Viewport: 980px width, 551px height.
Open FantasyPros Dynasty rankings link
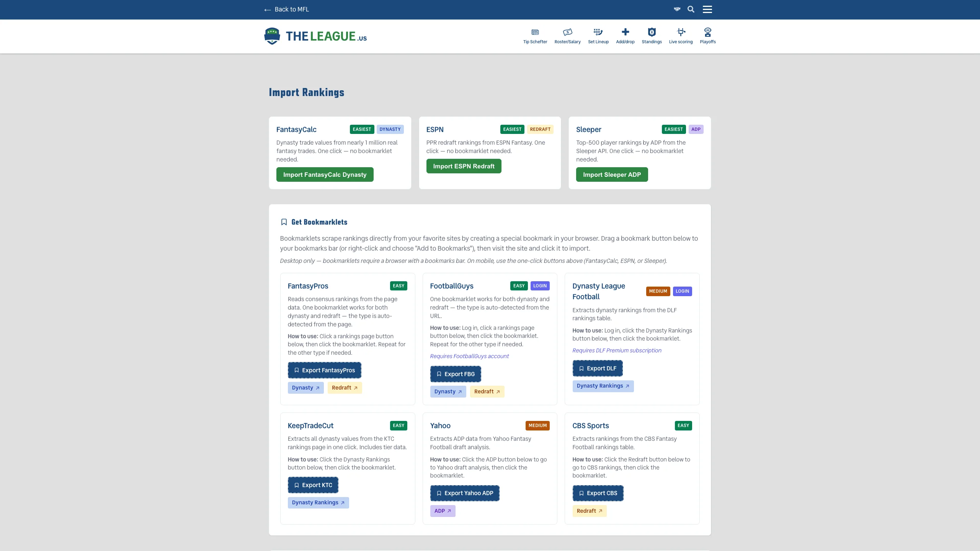[305, 388]
